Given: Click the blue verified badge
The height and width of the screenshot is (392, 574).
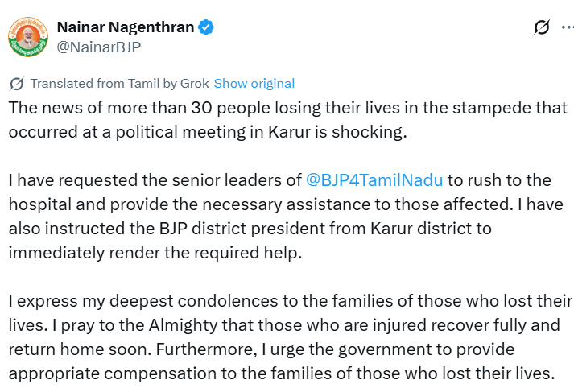Looking at the screenshot, I should [x=207, y=27].
